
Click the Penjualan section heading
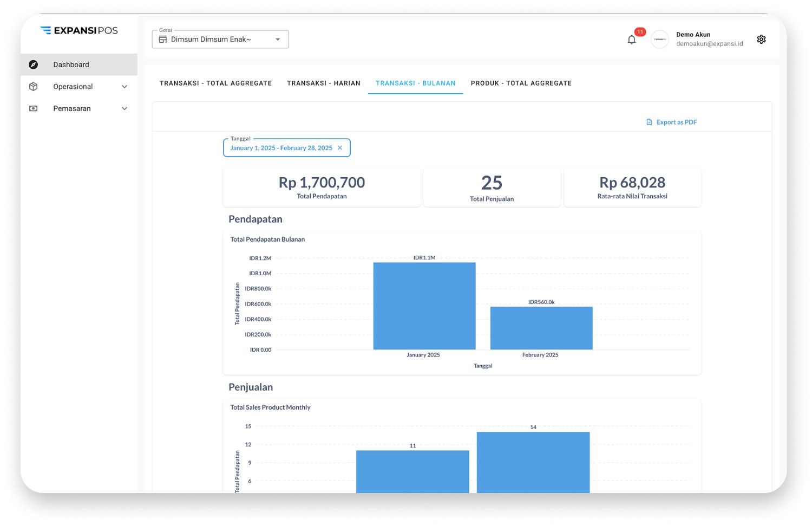(x=251, y=387)
